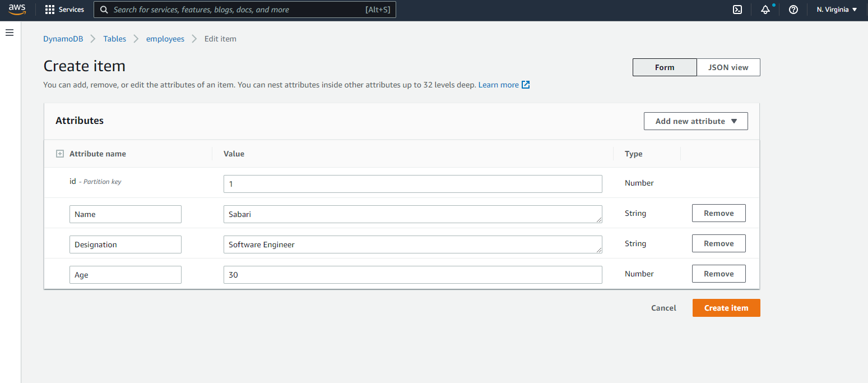Click the Cancel button
The image size is (868, 383).
pyautogui.click(x=663, y=308)
